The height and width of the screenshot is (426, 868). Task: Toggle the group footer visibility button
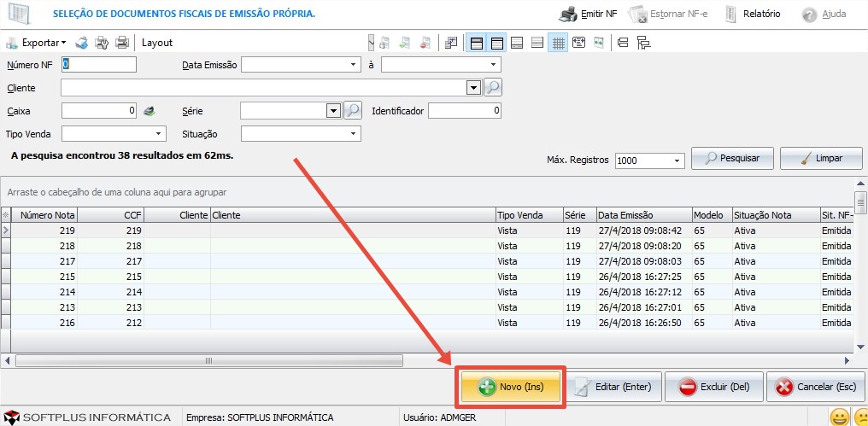point(537,43)
